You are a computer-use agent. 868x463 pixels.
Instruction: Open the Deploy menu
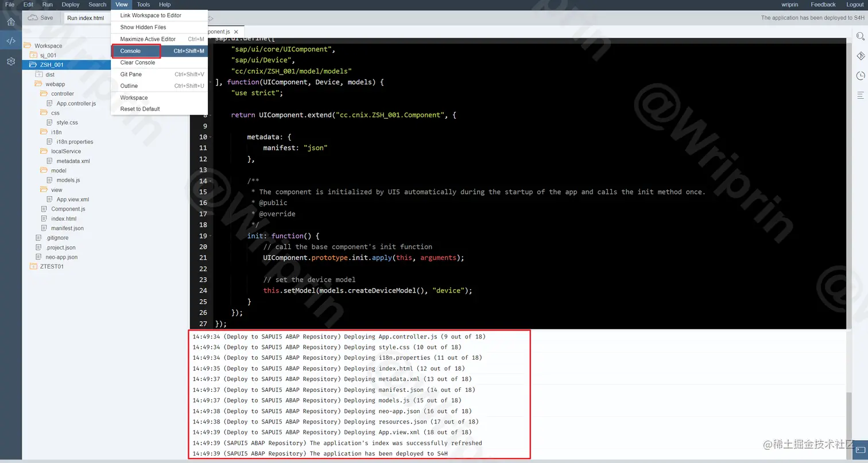click(x=70, y=5)
